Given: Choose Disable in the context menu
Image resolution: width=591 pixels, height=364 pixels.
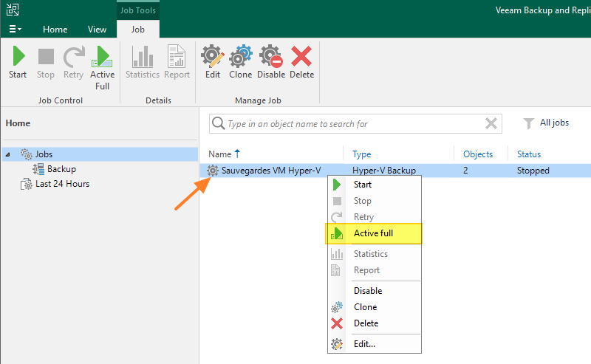Looking at the screenshot, I should pos(375,291).
